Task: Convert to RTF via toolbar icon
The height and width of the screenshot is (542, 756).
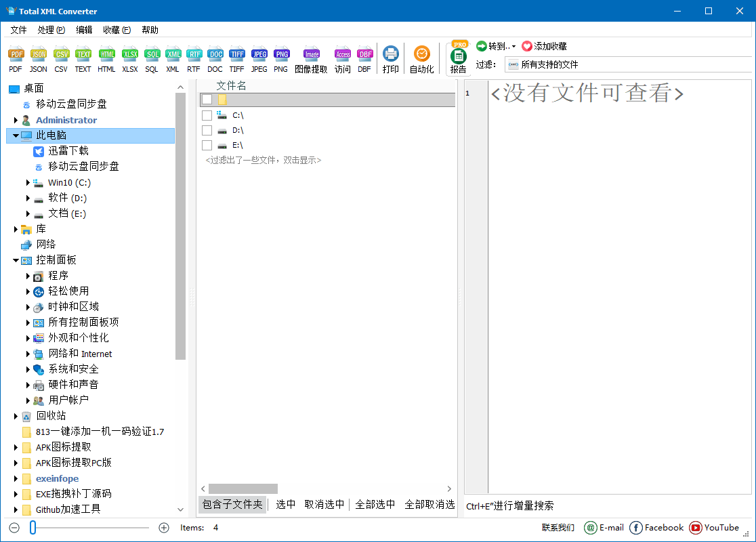Action: [194, 60]
